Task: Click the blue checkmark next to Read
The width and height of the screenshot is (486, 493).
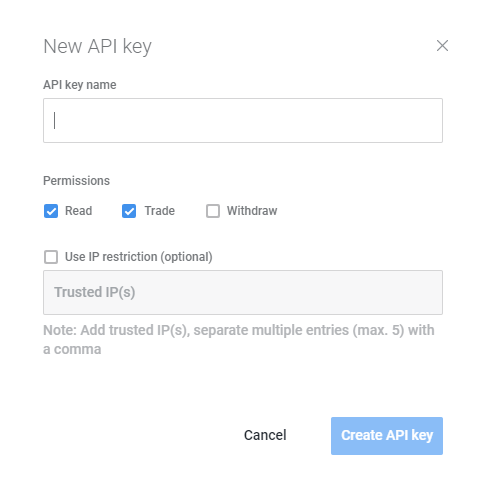Action: tap(51, 211)
